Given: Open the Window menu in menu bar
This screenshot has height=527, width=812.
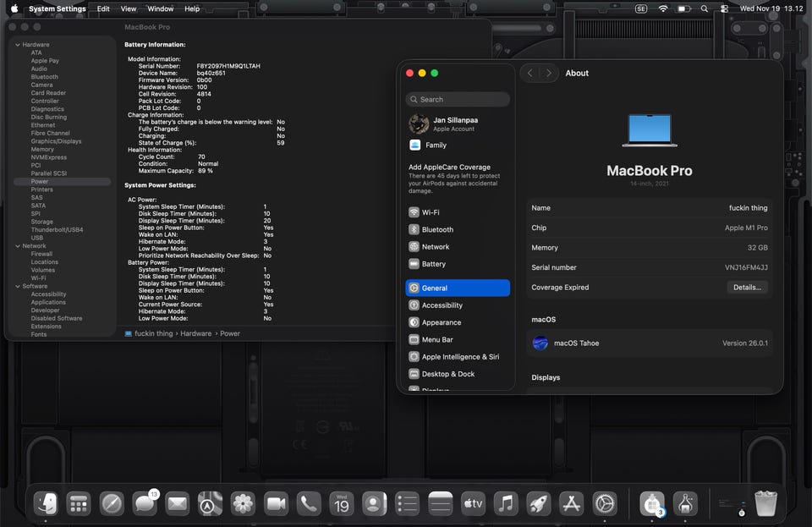Looking at the screenshot, I should pyautogui.click(x=160, y=8).
